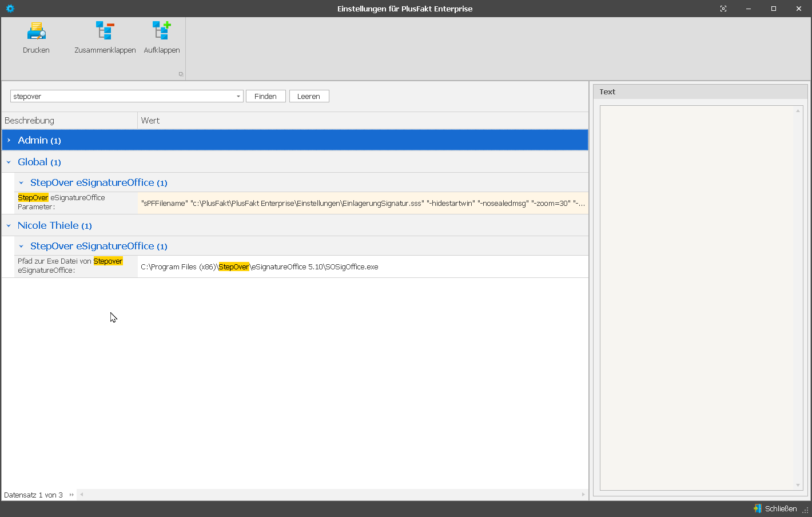
Task: Select the StepOver eSignatureOffice Parameter description
Action: [x=76, y=203]
